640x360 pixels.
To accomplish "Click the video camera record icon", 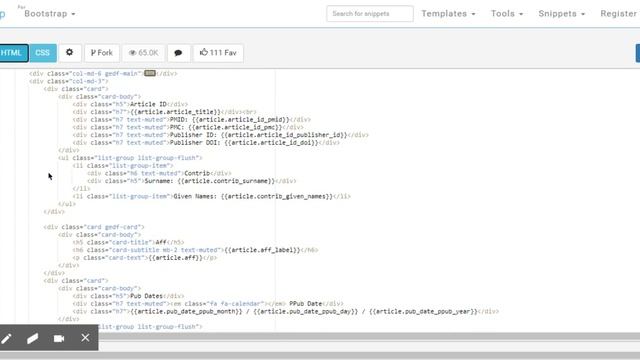I will 59,338.
